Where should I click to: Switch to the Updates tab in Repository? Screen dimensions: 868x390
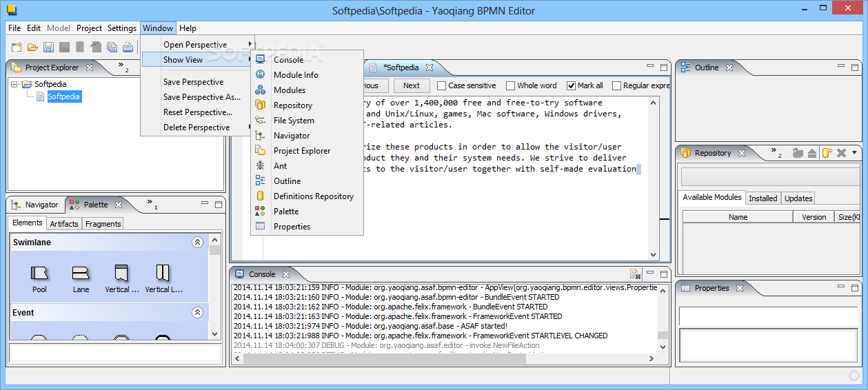tap(798, 198)
